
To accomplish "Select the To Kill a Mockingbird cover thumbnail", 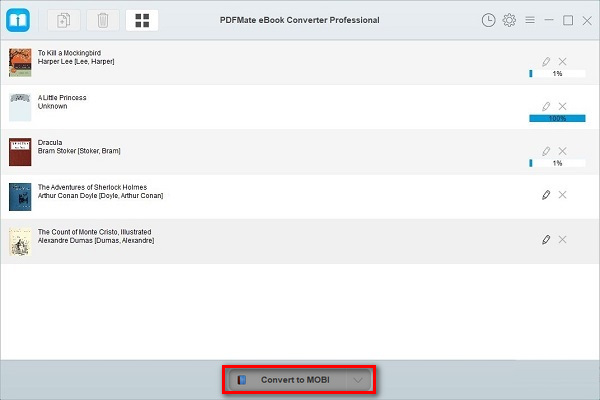I will [20, 62].
